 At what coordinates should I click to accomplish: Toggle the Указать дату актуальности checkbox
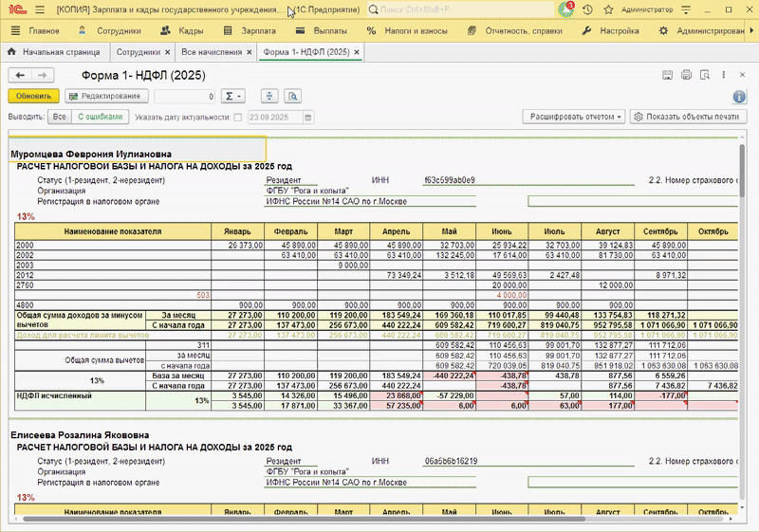click(238, 117)
